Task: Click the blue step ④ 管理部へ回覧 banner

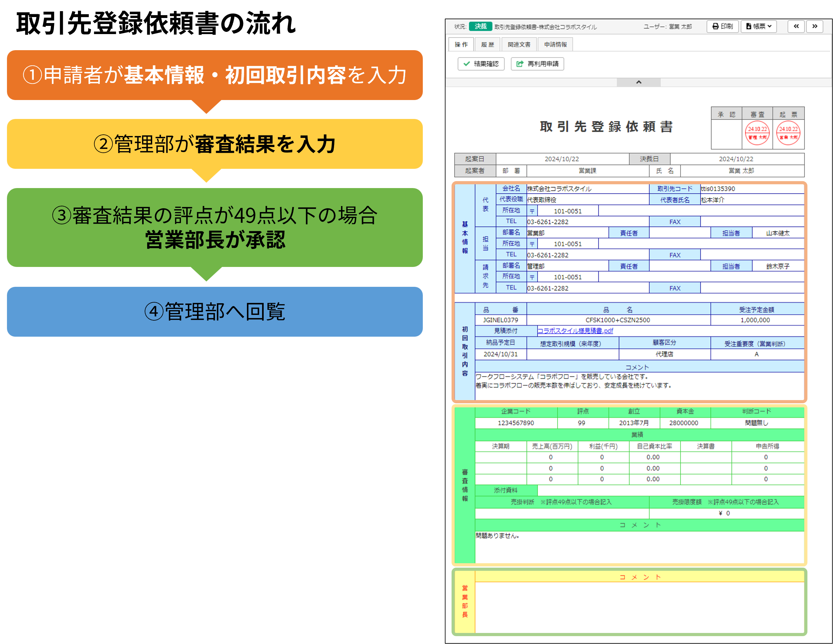Action: 215,312
